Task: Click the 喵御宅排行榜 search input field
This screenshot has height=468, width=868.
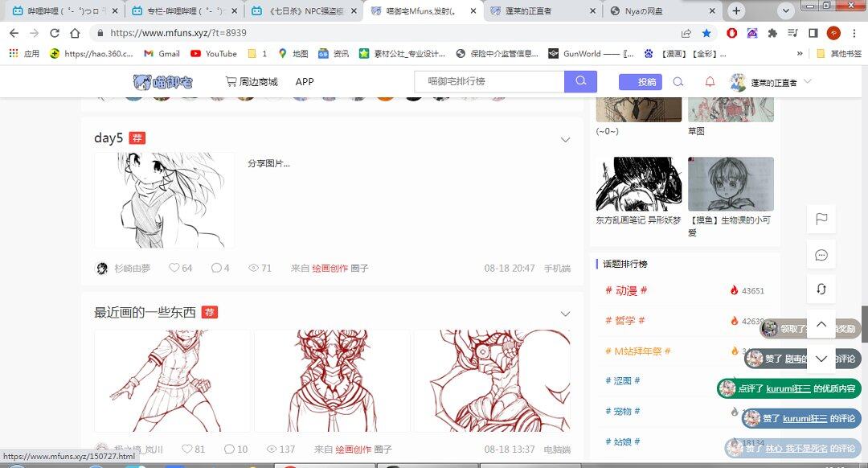Action: coord(489,81)
